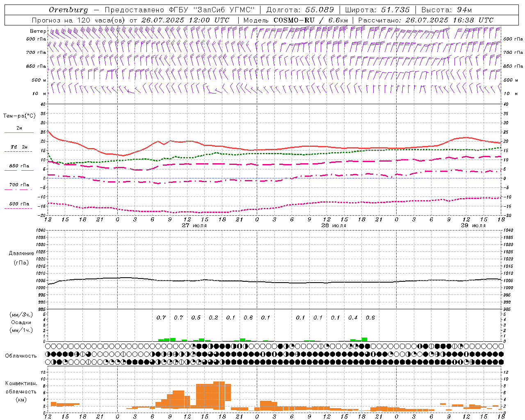Click the "Ветер" wind panel label

pyautogui.click(x=38, y=31)
